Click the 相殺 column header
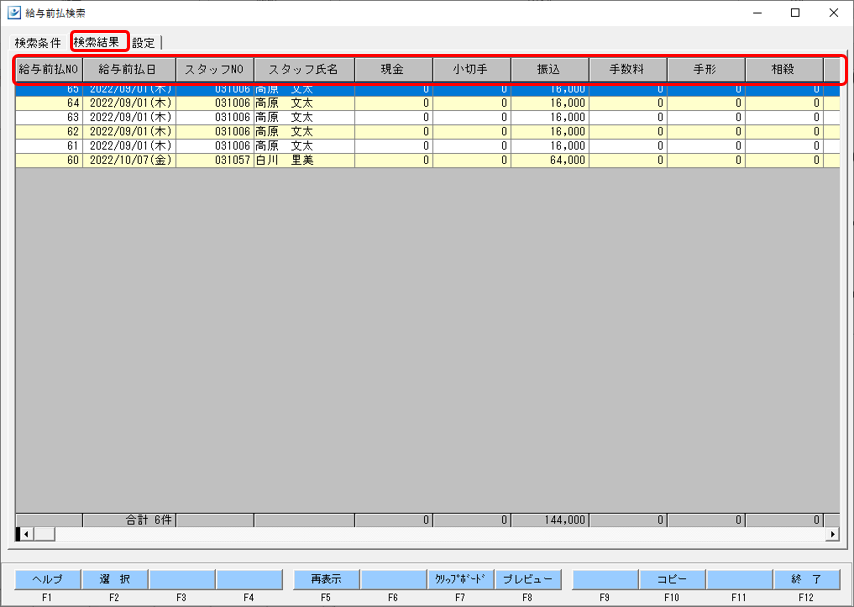This screenshot has height=607, width=854. click(784, 70)
